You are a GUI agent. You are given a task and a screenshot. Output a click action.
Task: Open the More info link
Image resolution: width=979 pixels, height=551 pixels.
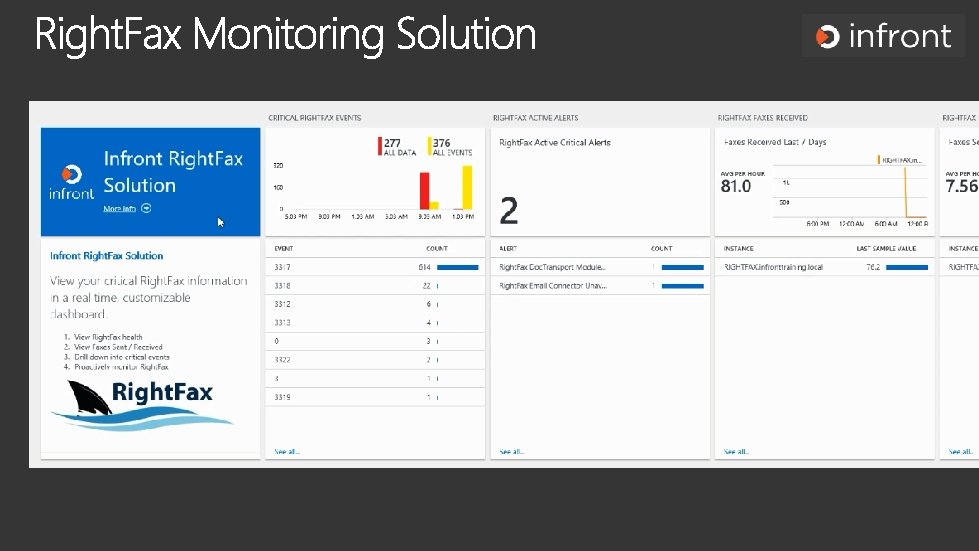point(119,208)
